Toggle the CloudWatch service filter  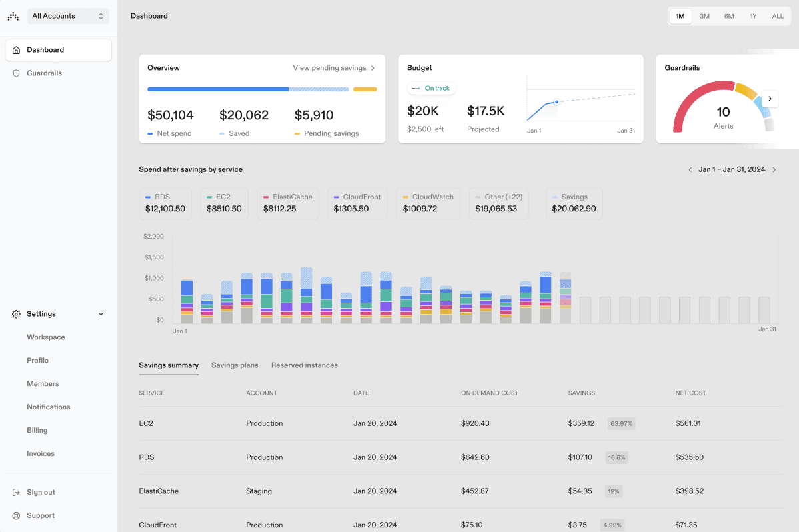tap(428, 203)
